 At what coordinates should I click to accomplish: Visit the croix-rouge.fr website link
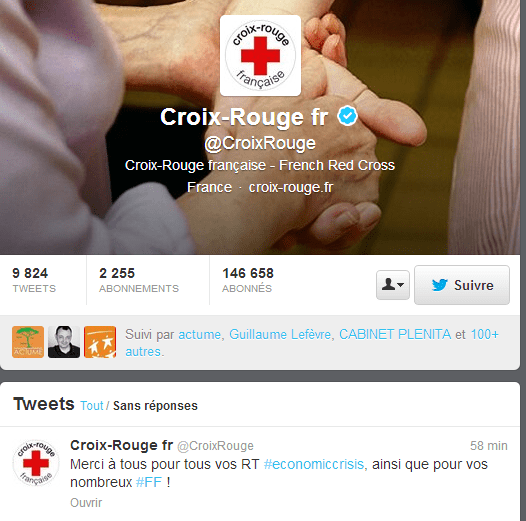291,187
